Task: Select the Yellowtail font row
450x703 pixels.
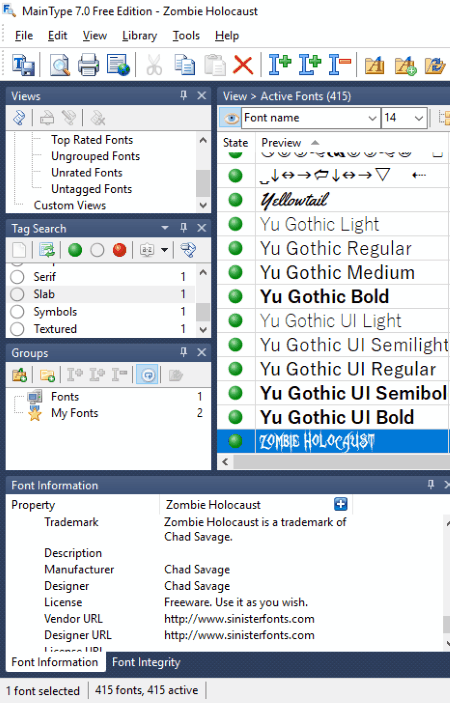Action: pos(333,200)
